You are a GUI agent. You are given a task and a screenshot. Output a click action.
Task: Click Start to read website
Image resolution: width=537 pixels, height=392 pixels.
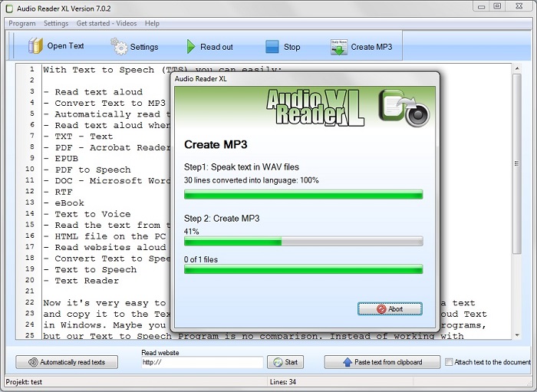285,362
